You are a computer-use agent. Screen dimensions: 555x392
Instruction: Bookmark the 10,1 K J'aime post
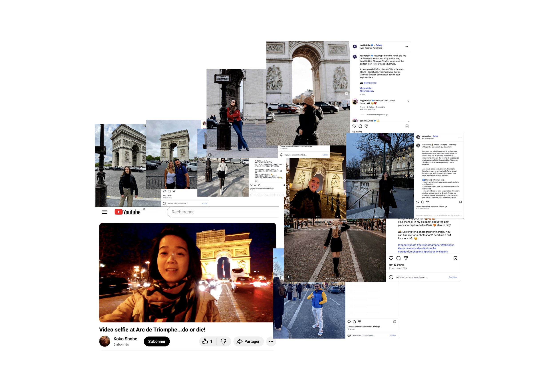point(455,258)
